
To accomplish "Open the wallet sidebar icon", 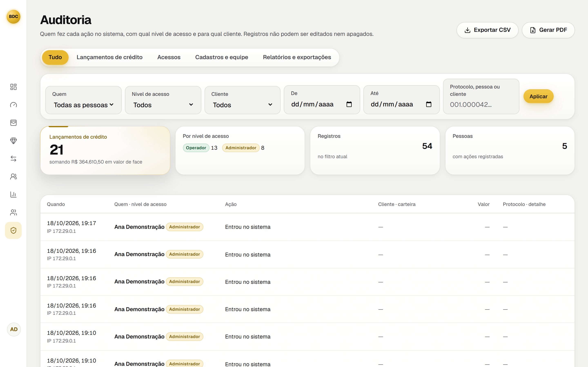I will (x=13, y=123).
